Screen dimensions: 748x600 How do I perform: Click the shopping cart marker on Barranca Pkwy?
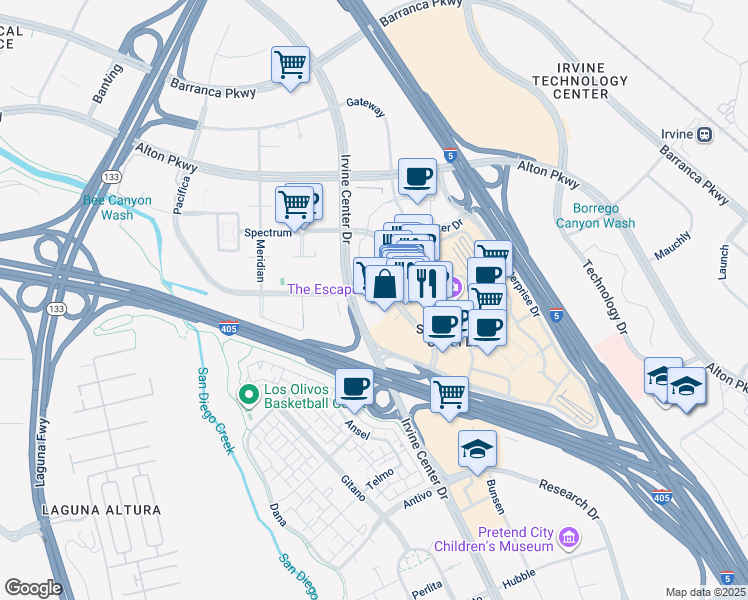point(291,66)
